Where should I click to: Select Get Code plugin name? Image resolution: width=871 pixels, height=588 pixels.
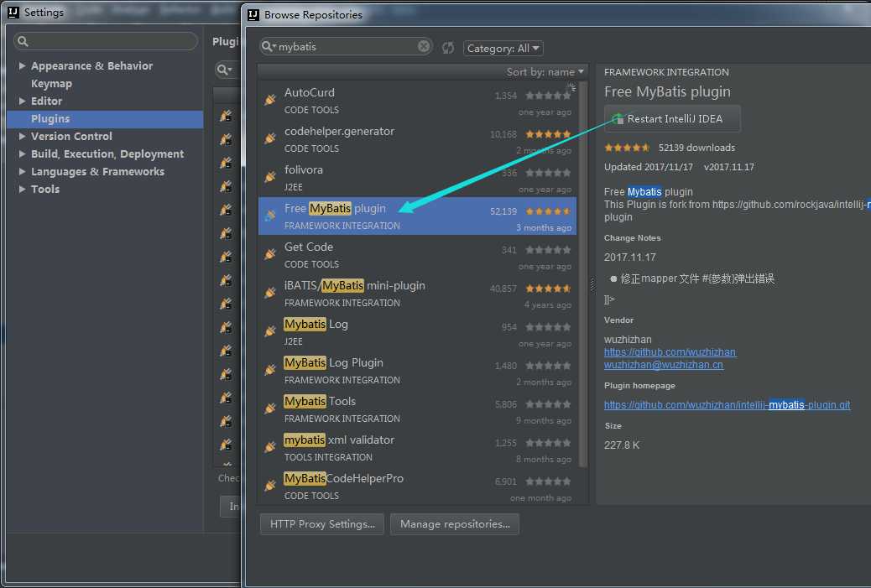click(x=308, y=247)
